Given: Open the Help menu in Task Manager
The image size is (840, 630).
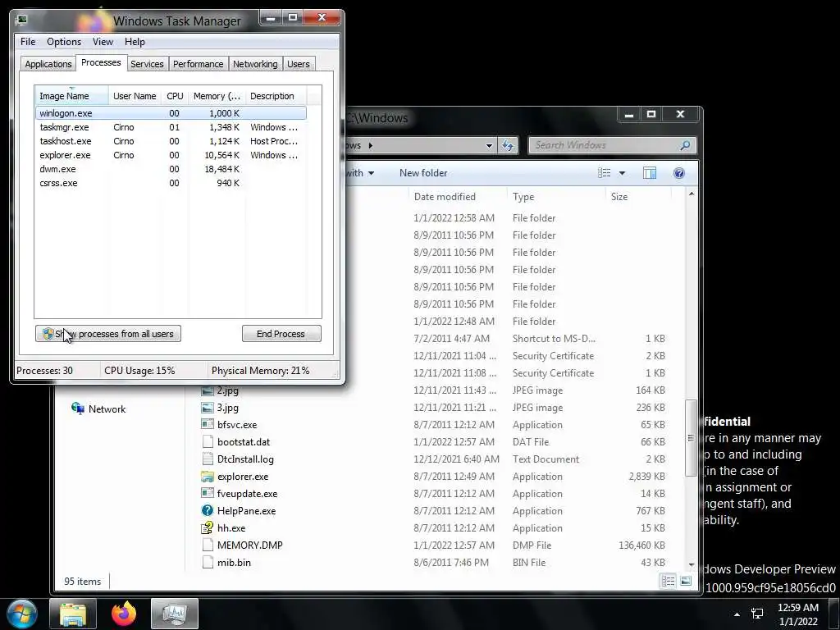Looking at the screenshot, I should point(135,42).
